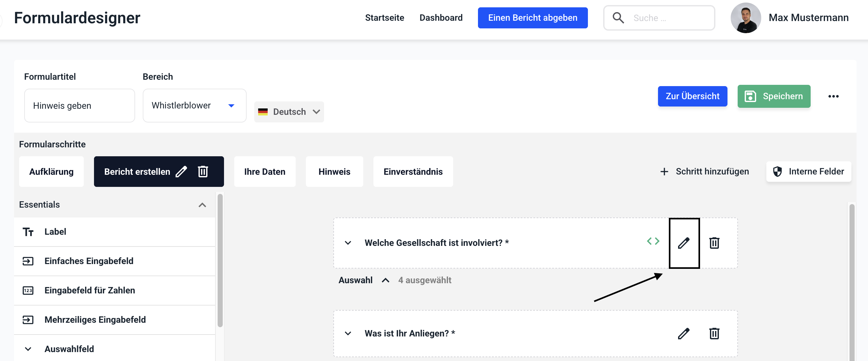This screenshot has width=868, height=361.
Task: Click the Speichern button
Action: pyautogui.click(x=774, y=97)
